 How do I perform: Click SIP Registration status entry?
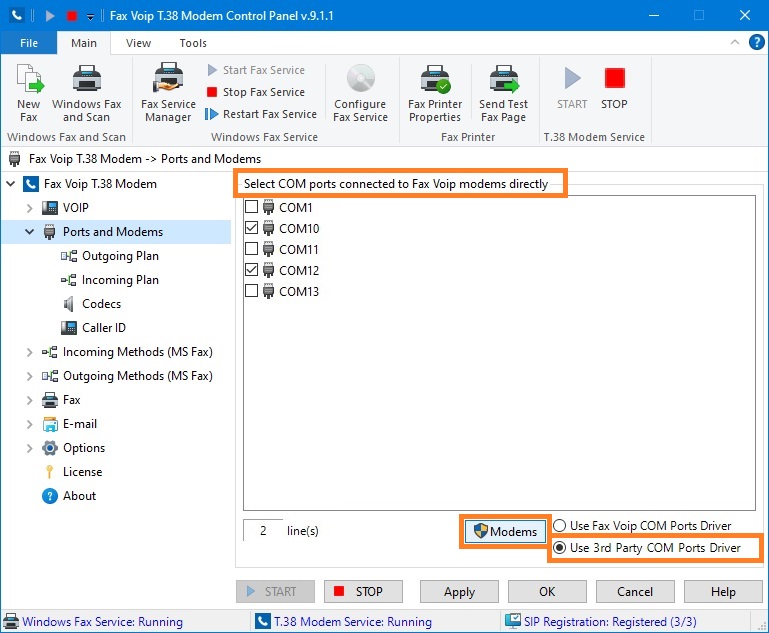(x=601, y=622)
